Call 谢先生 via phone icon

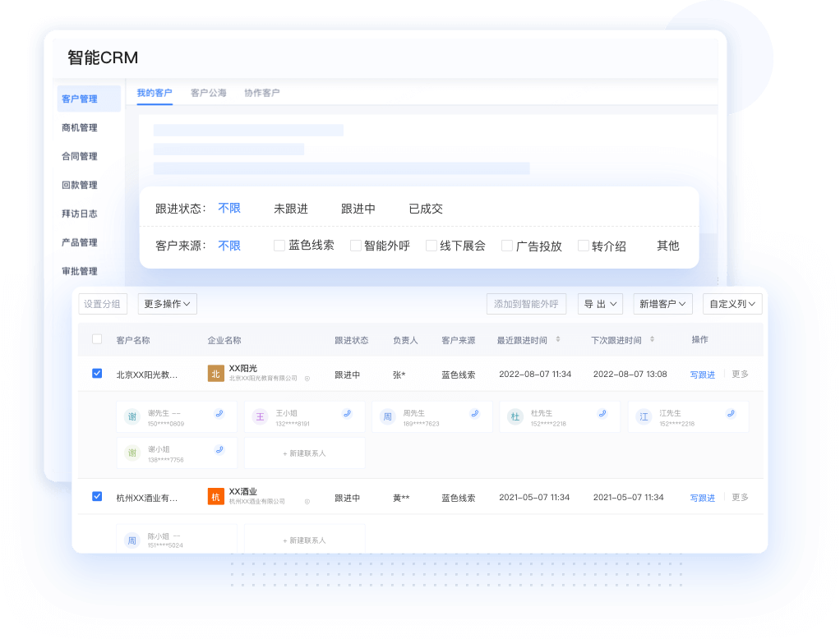[x=219, y=414]
